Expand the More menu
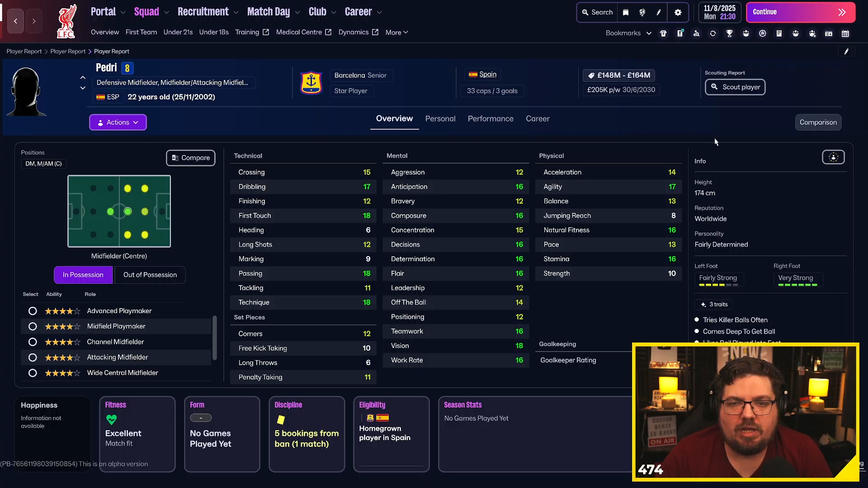 click(x=396, y=33)
